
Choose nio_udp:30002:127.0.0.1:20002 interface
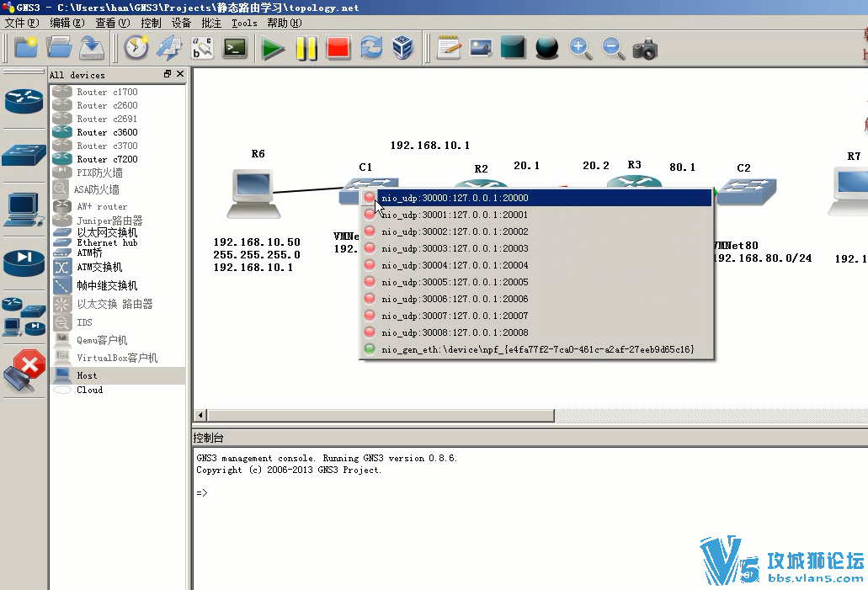[x=535, y=231]
